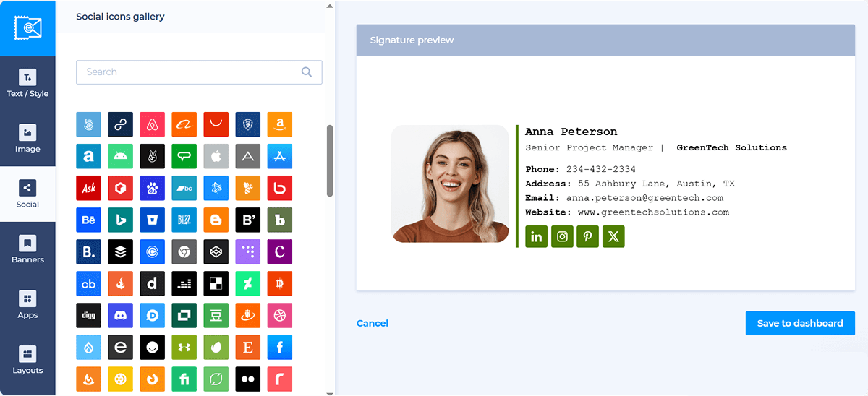The image size is (868, 396).
Task: Switch to the Social tab
Action: point(27,194)
